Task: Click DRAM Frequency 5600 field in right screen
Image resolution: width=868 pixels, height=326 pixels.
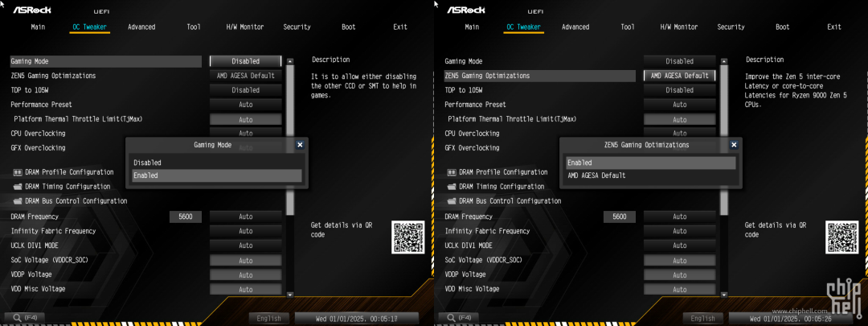Action: point(620,217)
